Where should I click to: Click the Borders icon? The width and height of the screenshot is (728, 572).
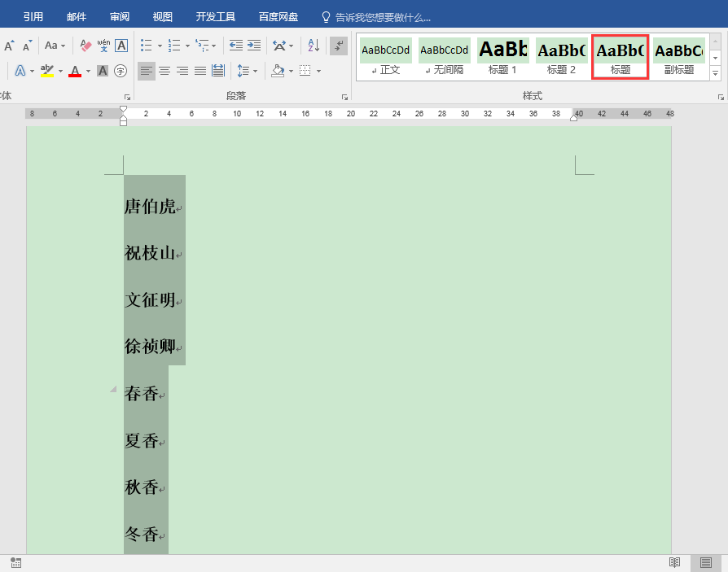click(305, 71)
